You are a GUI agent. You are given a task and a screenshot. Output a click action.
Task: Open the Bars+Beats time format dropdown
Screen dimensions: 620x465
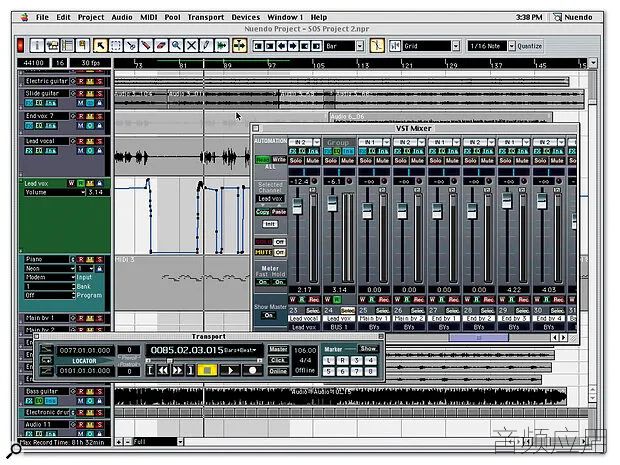240,350
